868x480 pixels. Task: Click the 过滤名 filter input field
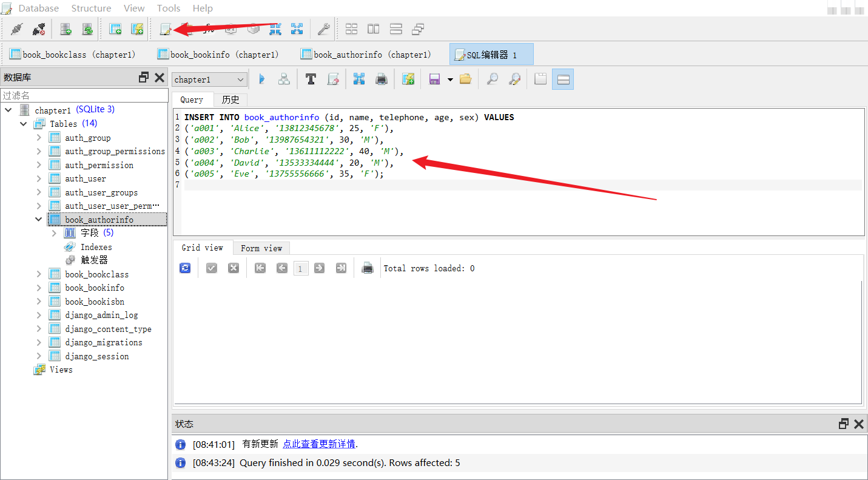84,95
